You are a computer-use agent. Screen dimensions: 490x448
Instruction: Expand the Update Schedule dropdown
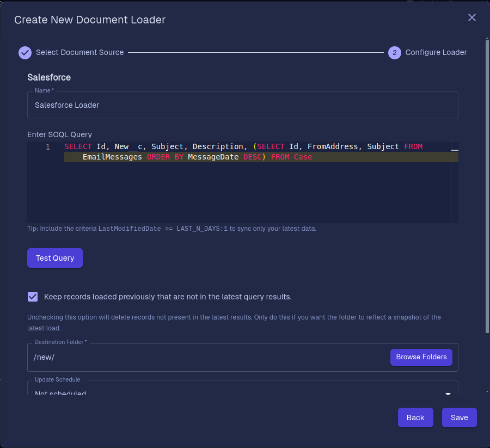[x=242, y=388]
